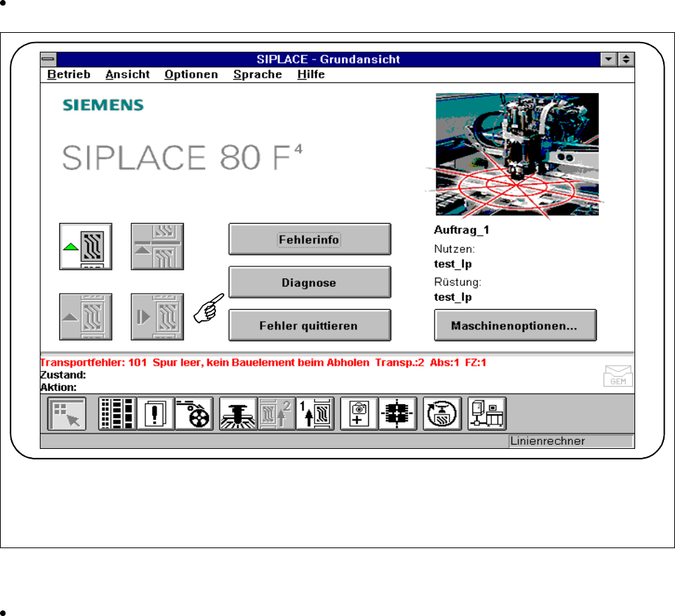The width and height of the screenshot is (675, 616).
Task: Click the Auftrag_1 job name text
Action: [x=461, y=230]
